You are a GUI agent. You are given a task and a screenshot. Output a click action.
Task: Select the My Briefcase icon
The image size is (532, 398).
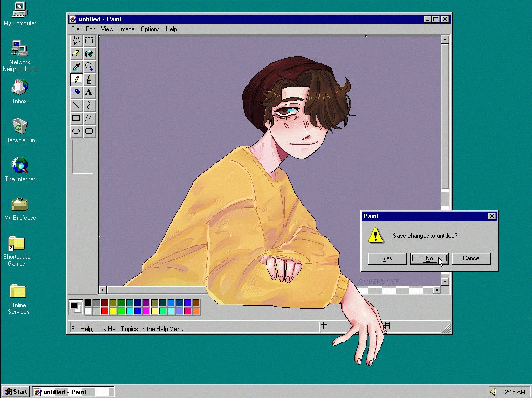[20, 209]
